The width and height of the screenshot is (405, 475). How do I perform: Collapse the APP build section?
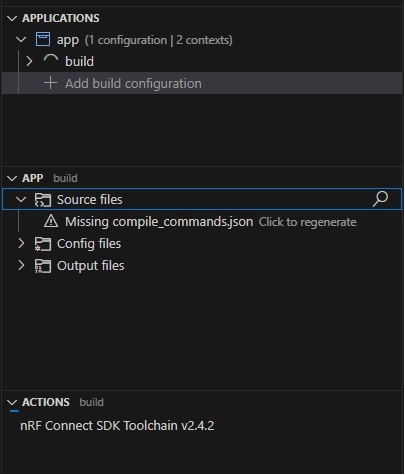tap(12, 178)
